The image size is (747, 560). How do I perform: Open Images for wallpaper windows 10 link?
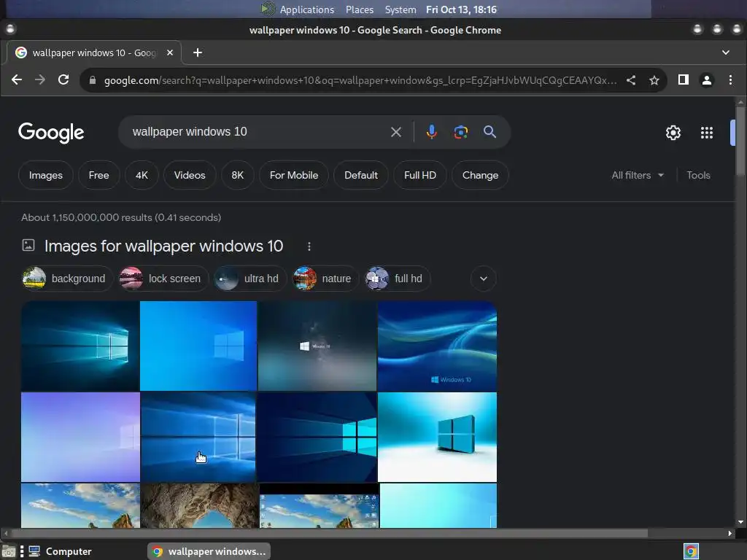click(163, 246)
